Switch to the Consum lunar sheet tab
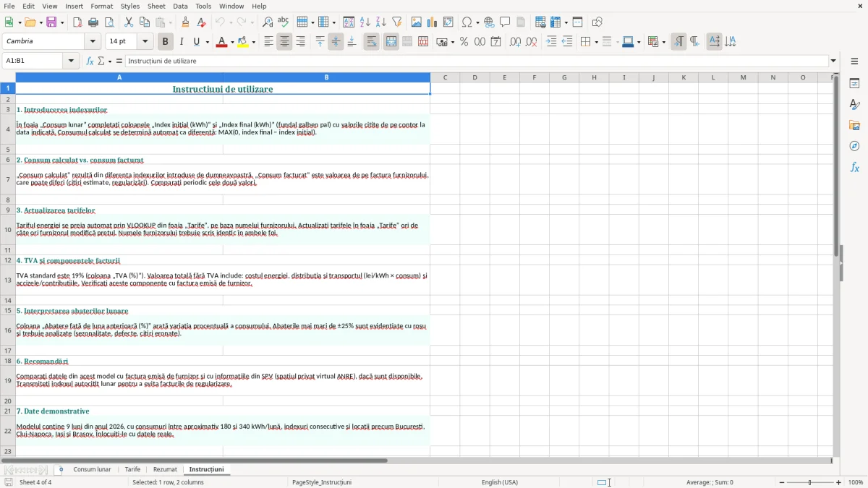868x488 pixels. click(x=92, y=470)
